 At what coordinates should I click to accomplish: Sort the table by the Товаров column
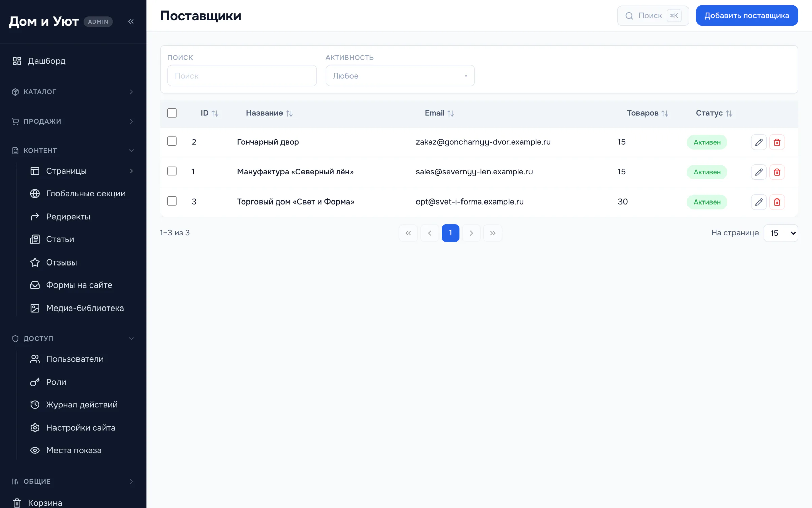tap(648, 113)
